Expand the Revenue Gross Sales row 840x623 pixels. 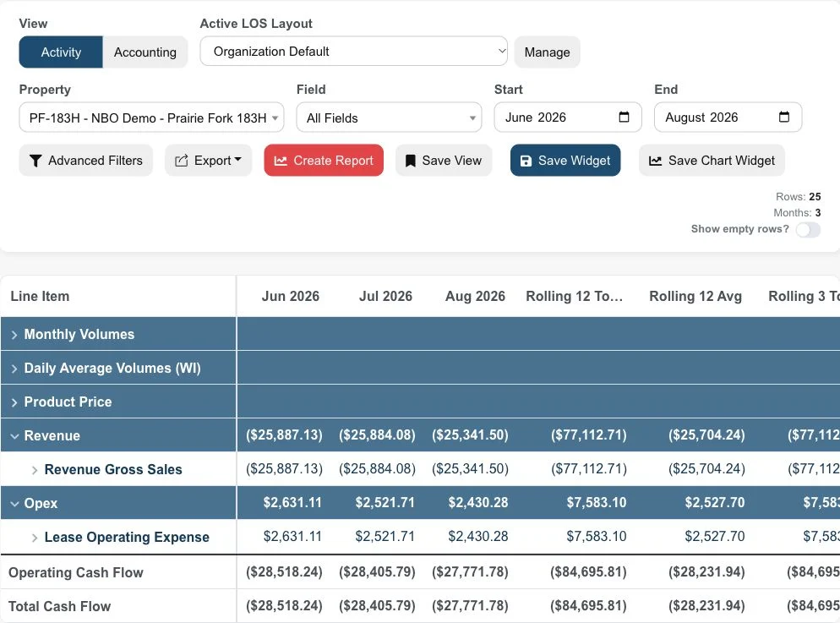pos(35,470)
